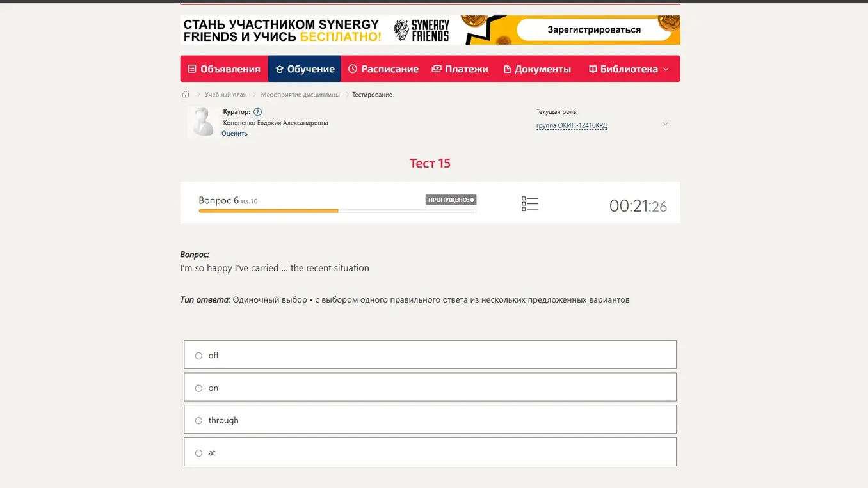This screenshot has width=868, height=488.
Task: Select the "off" answer radio button
Action: tap(198, 356)
